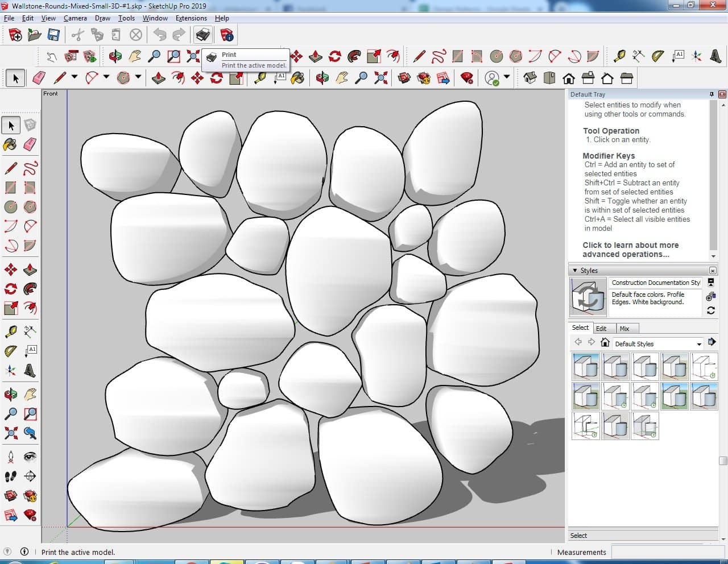Switch to the Mix tab in Styles
The image size is (728, 564).
tap(624, 329)
